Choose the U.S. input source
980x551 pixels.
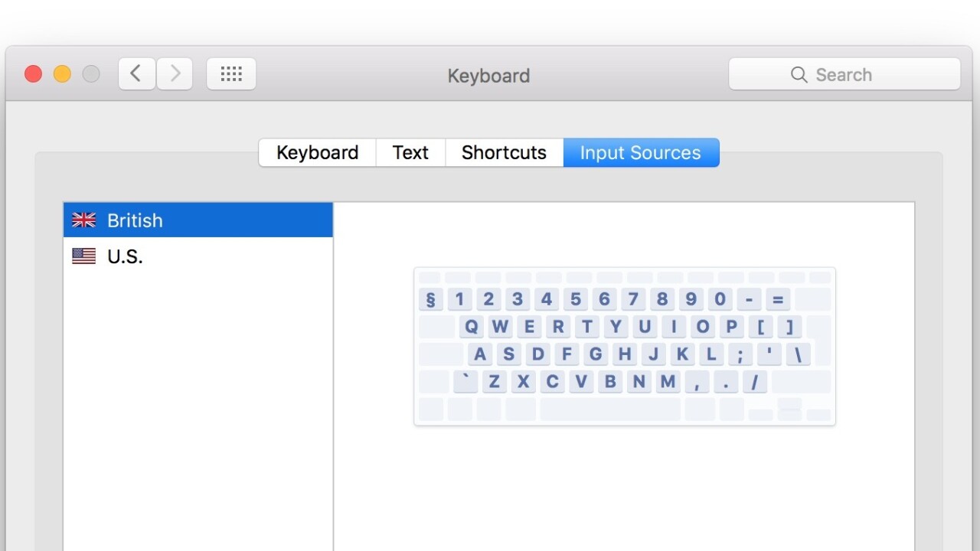point(198,256)
